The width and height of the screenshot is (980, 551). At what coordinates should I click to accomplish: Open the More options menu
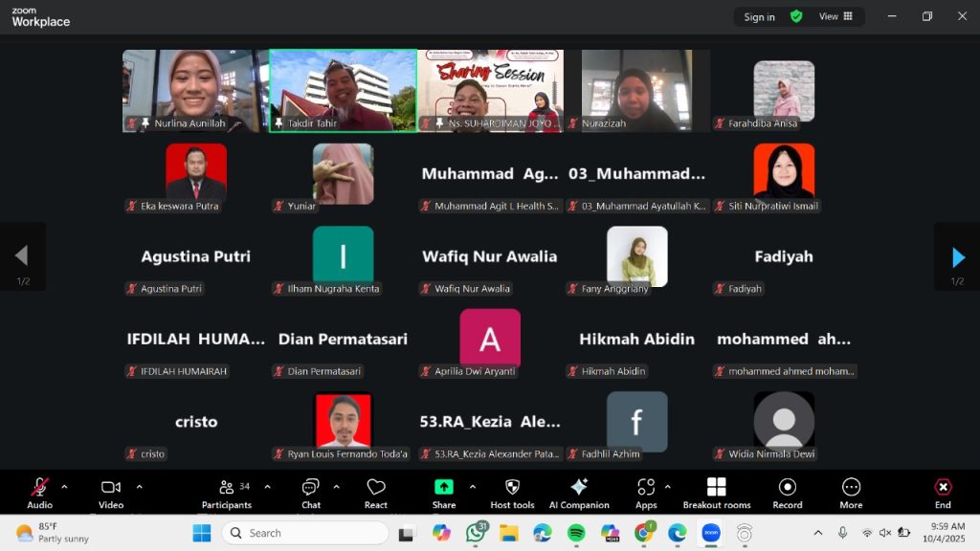click(x=851, y=488)
